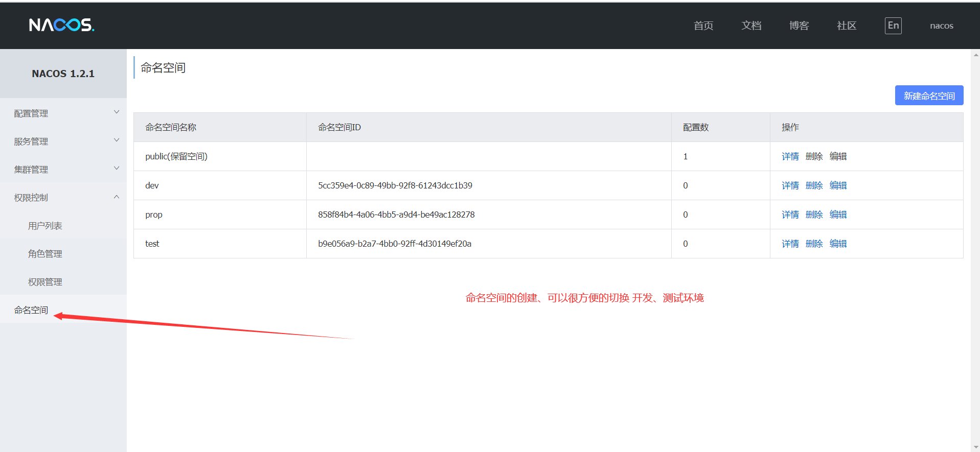Expand the 配置管理 menu chevron

117,112
